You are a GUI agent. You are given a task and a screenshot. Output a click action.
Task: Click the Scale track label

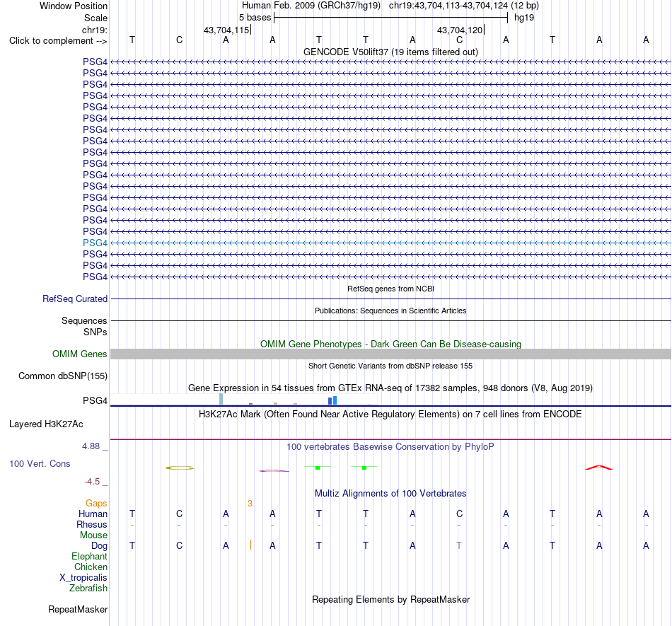click(x=95, y=18)
